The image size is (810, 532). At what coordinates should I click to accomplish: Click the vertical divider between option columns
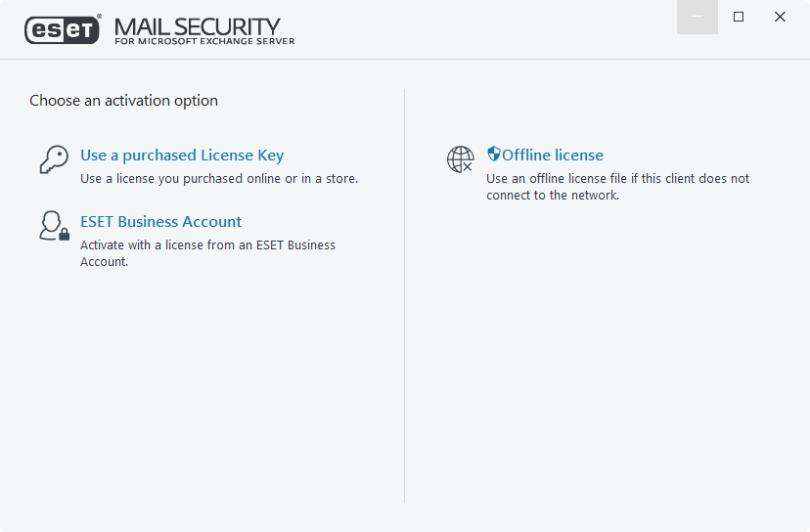pyautogui.click(x=405, y=293)
